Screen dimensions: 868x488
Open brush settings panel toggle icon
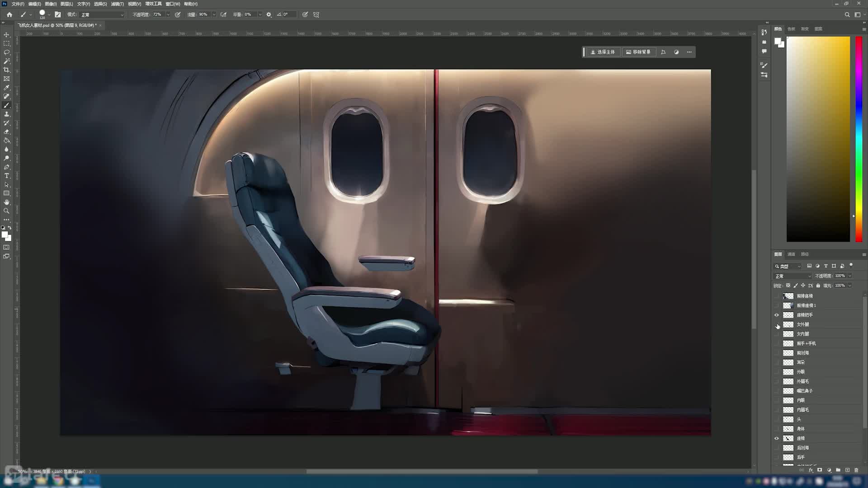(x=58, y=14)
